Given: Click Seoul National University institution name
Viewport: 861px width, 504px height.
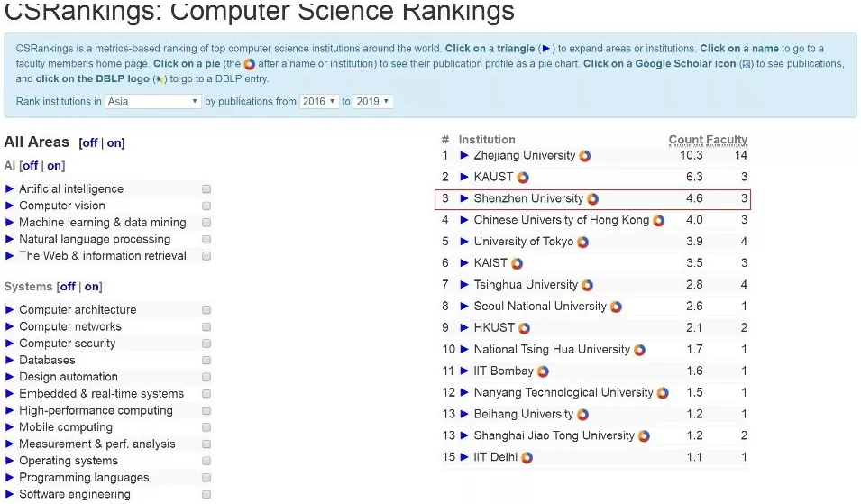Looking at the screenshot, I should click(540, 307).
